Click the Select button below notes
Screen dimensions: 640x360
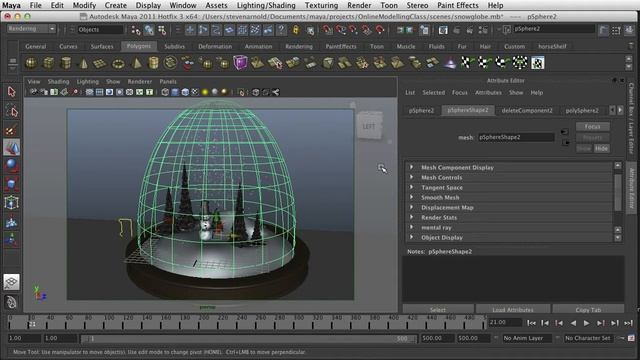click(x=438, y=310)
